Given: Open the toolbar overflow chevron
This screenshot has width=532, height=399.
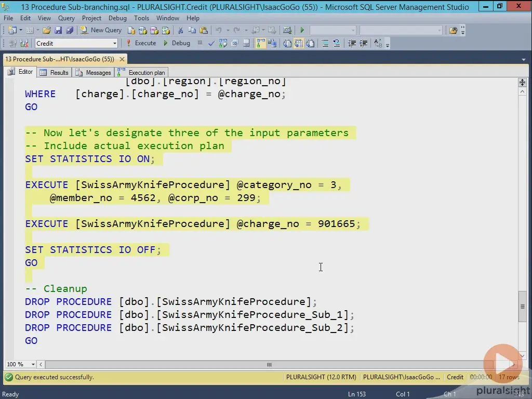Looking at the screenshot, I should tap(388, 46).
